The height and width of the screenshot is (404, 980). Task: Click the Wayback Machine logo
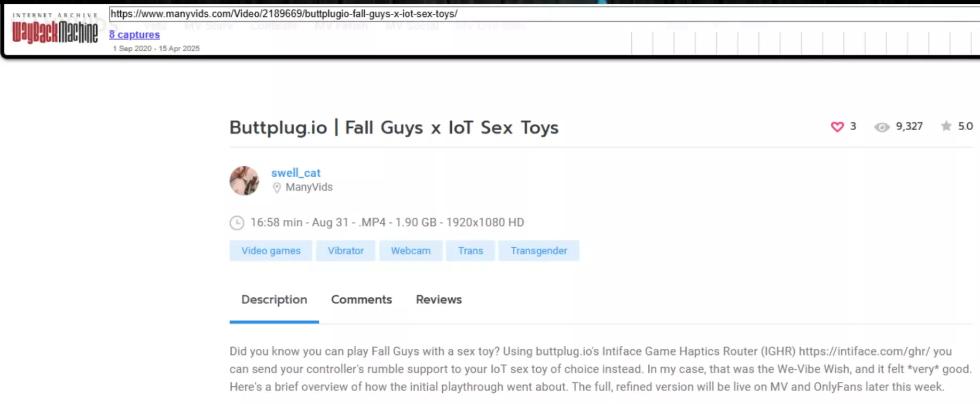[x=55, y=29]
